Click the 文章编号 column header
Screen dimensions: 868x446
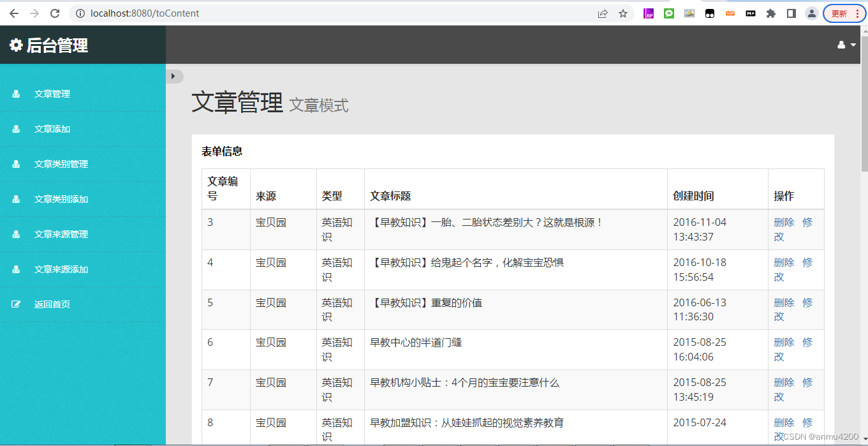coord(223,188)
